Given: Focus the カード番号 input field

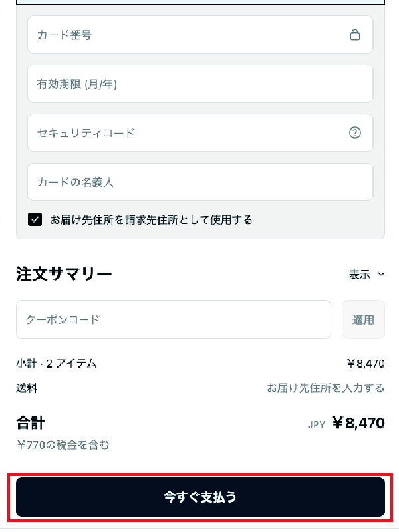Looking at the screenshot, I should 186,35.
